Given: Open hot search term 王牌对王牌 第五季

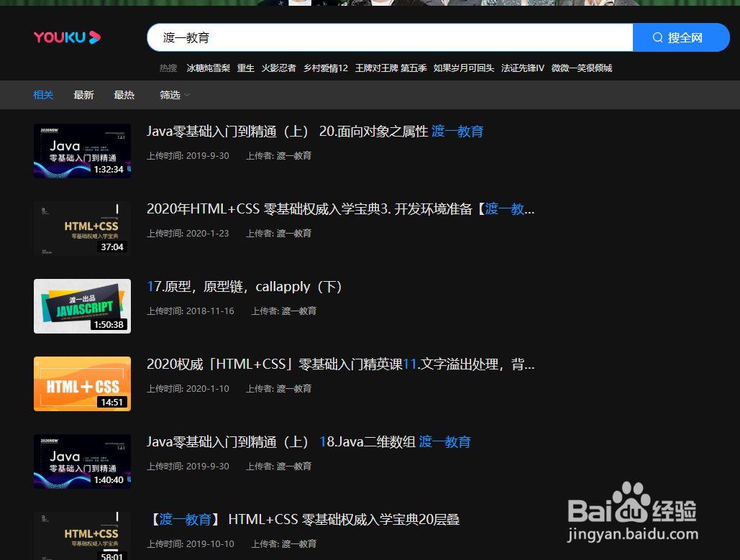Looking at the screenshot, I should 390,68.
